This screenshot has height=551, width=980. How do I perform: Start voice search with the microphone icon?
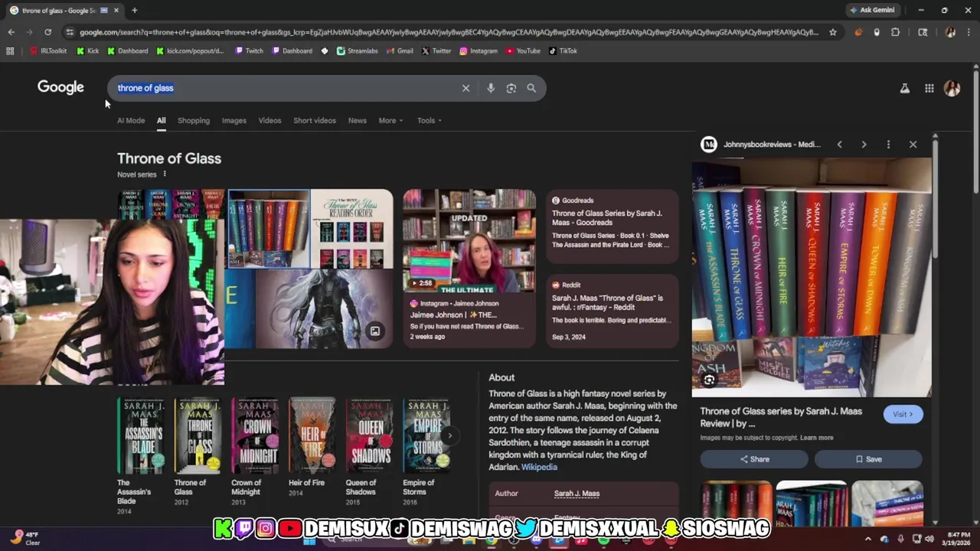[x=491, y=88]
